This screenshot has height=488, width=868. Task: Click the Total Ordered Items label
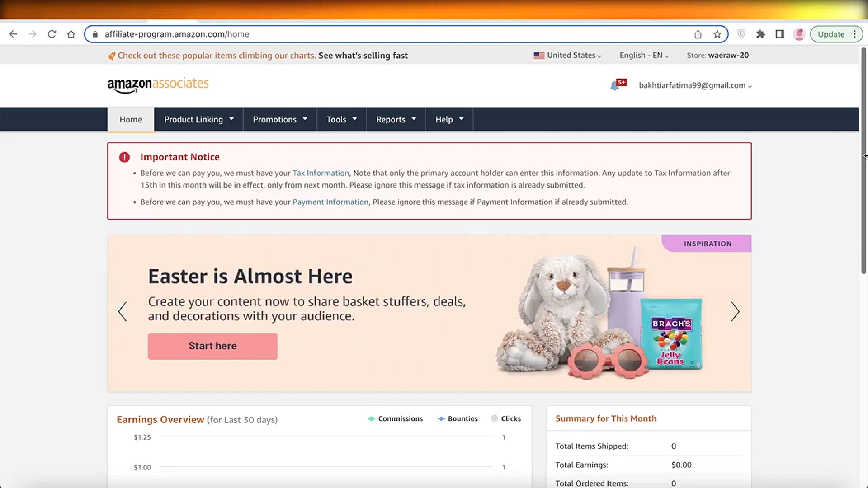592,483
